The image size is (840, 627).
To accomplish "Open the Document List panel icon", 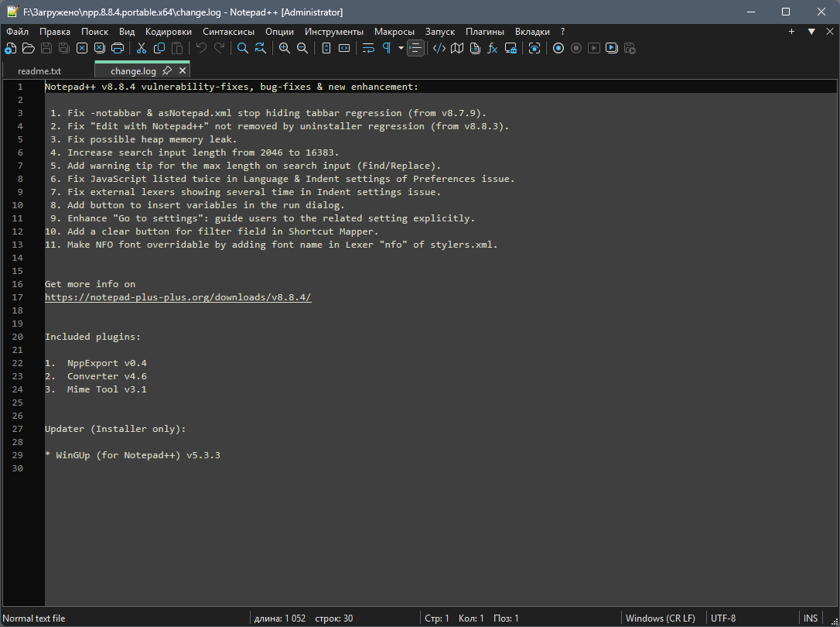I will 475,48.
